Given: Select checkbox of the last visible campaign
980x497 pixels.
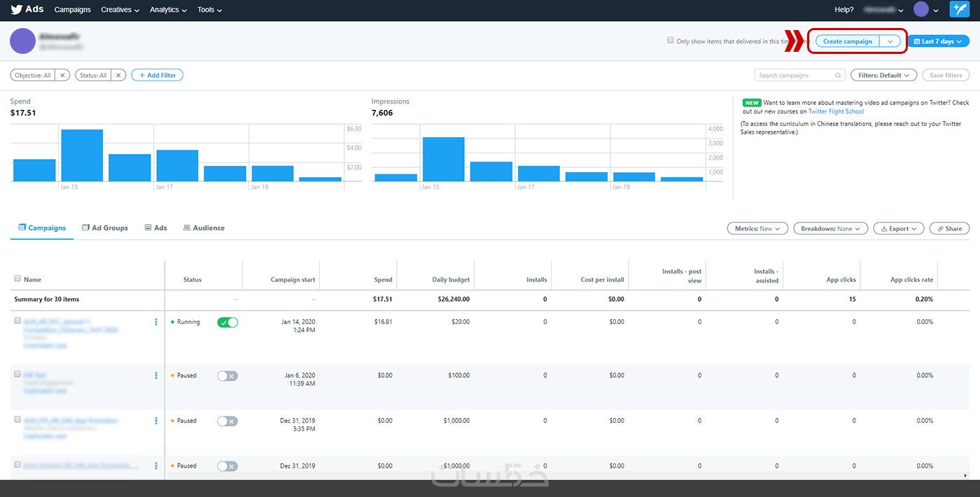Looking at the screenshot, I should coord(17,464).
